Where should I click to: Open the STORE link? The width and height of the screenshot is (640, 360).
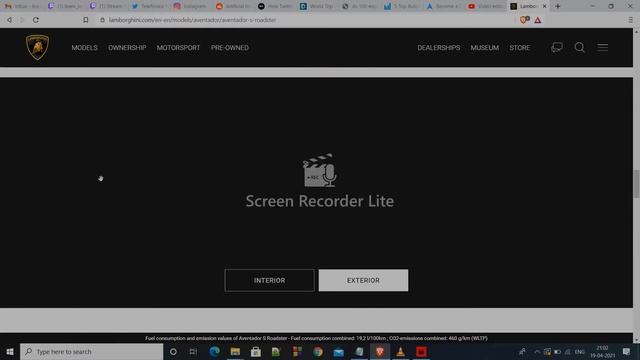[520, 48]
